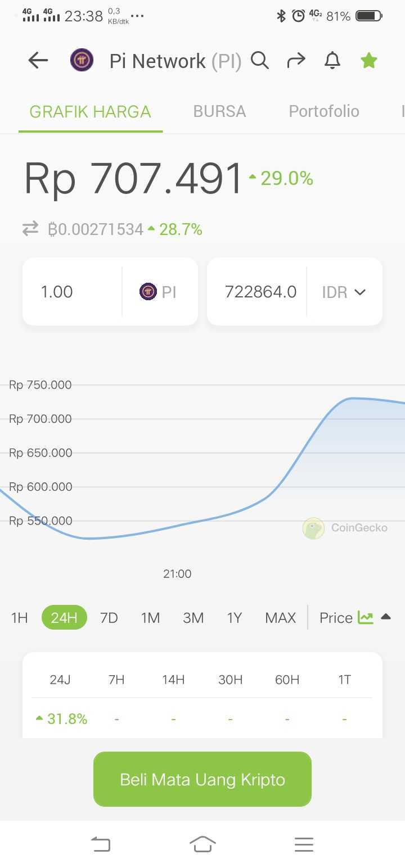Swap price currency with arrows icon

click(30, 228)
